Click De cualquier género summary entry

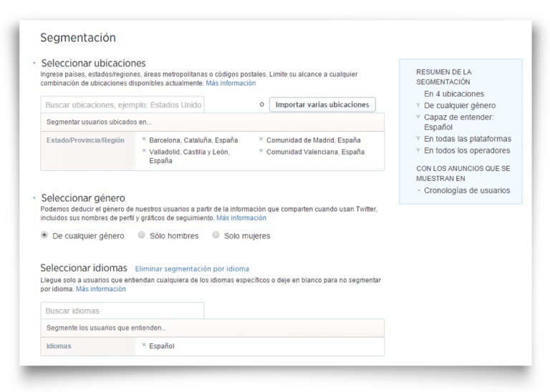click(460, 105)
